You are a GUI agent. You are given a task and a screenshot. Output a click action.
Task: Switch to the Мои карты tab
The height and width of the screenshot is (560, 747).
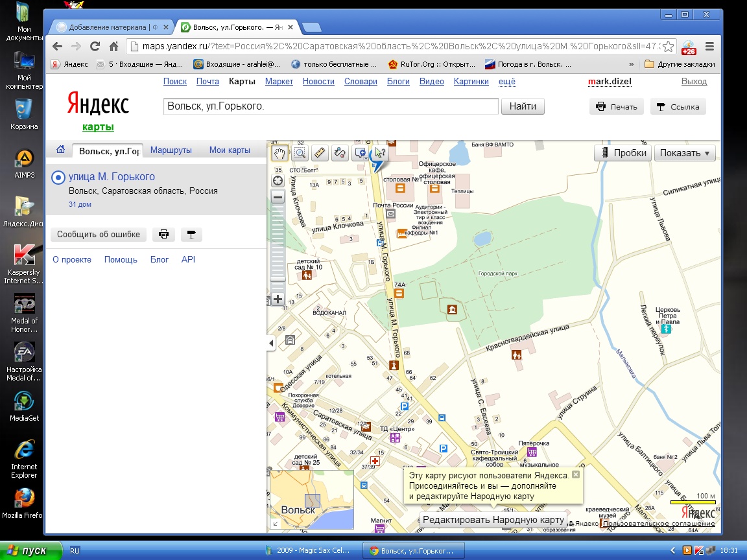click(x=230, y=150)
